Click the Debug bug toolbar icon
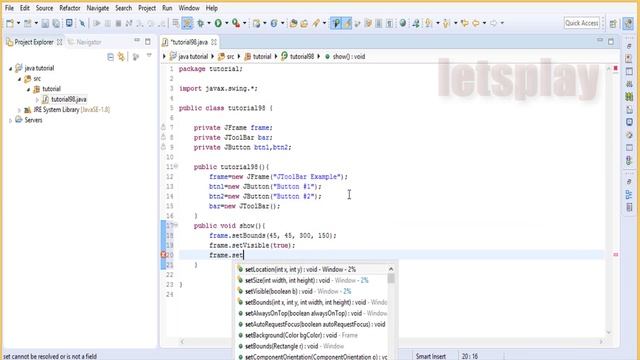Image resolution: width=640 pixels, height=360 pixels. (200, 23)
